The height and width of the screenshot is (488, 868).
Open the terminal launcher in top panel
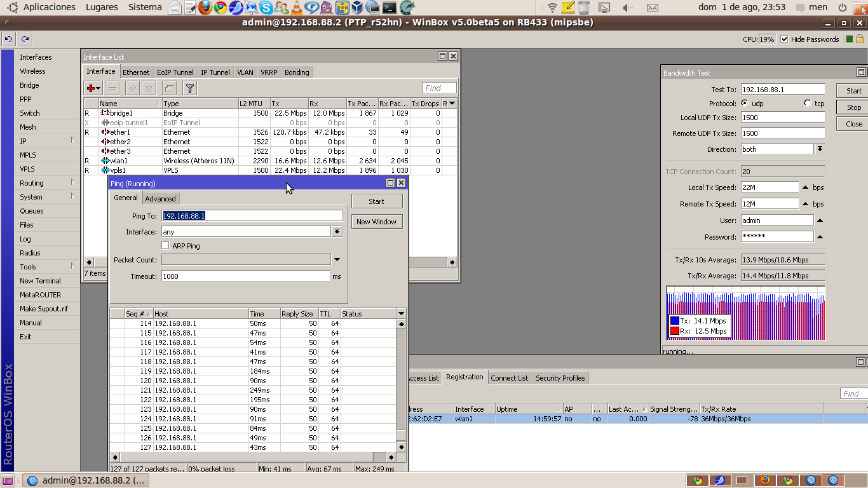[389, 8]
